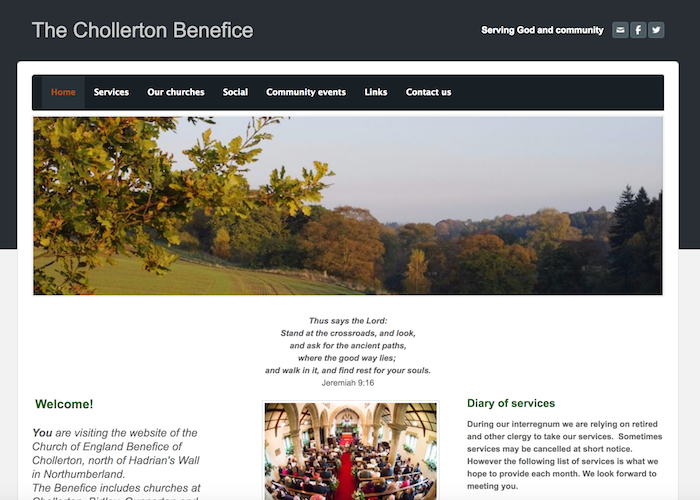Go to the Home menu item

63,92
